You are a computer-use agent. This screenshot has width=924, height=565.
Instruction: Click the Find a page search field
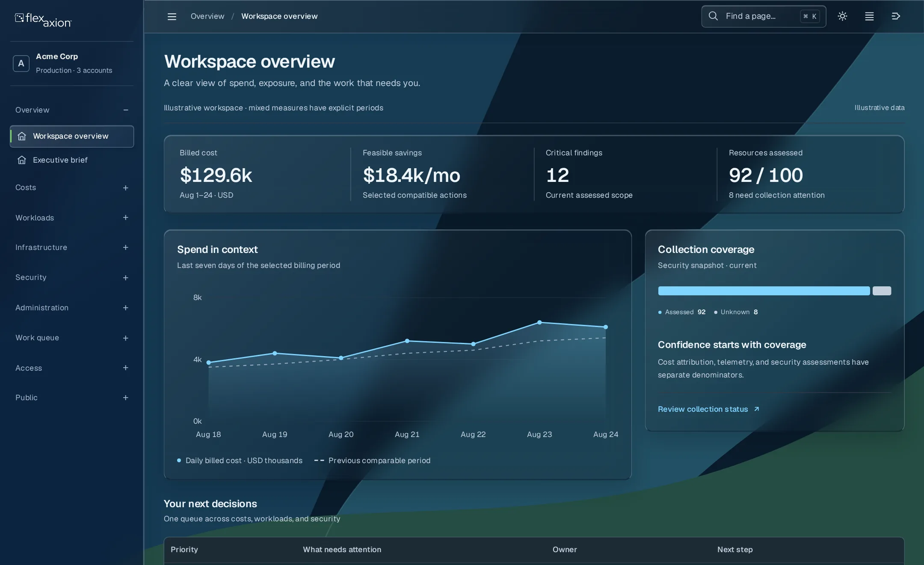pyautogui.click(x=764, y=16)
